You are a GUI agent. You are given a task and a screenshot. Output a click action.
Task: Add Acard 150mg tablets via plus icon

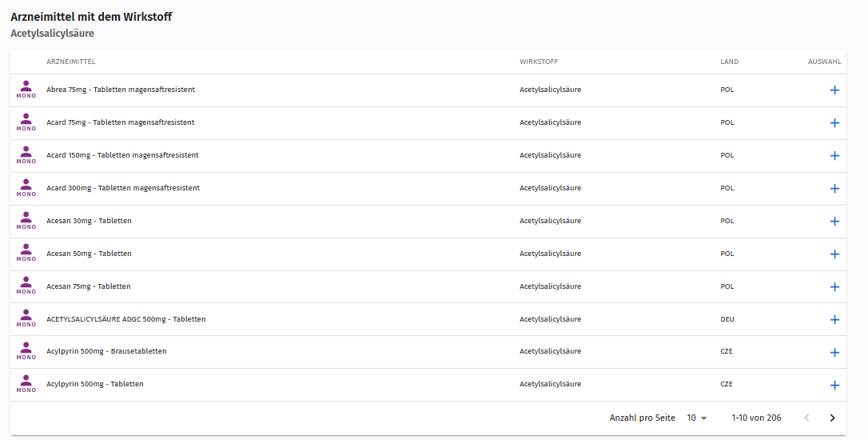click(834, 156)
